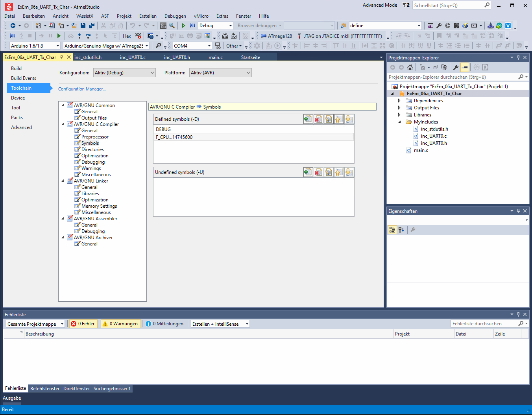Screen dimensions: 532x415
Task: Open the vMicro menu
Action: 201,16
